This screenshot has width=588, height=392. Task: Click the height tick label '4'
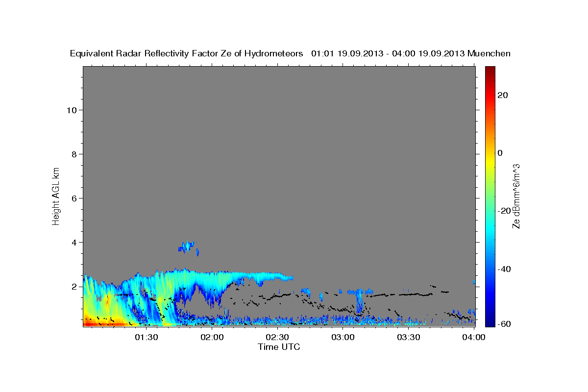point(74,242)
